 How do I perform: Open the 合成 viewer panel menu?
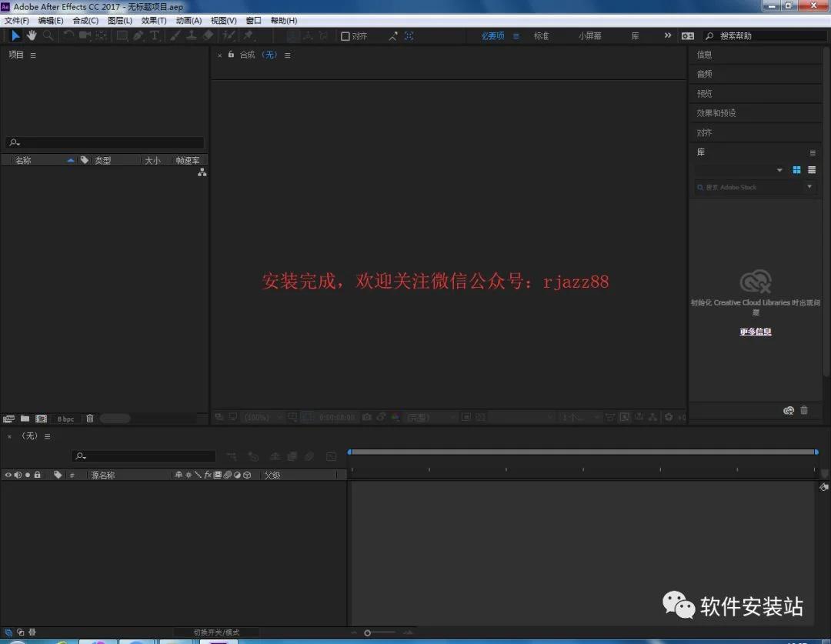point(287,55)
